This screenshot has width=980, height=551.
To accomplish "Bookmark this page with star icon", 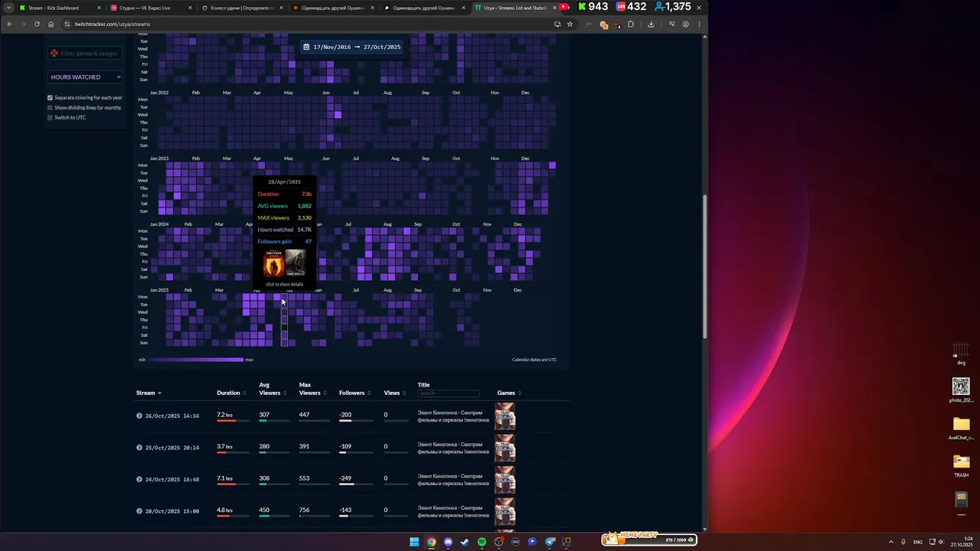I will 570,24.
